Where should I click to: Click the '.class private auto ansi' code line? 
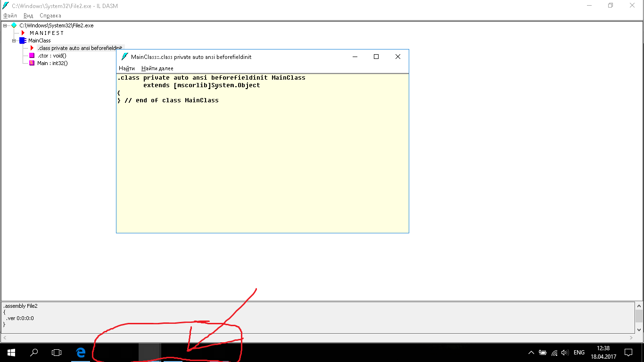tap(211, 78)
